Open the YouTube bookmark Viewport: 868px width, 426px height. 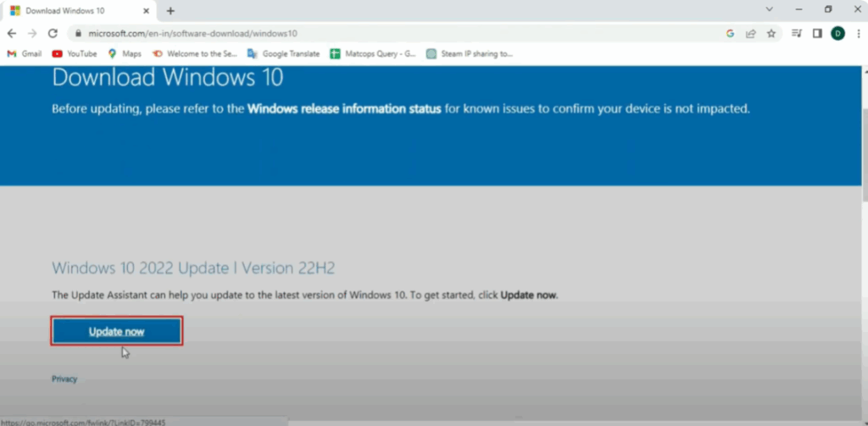(x=75, y=53)
